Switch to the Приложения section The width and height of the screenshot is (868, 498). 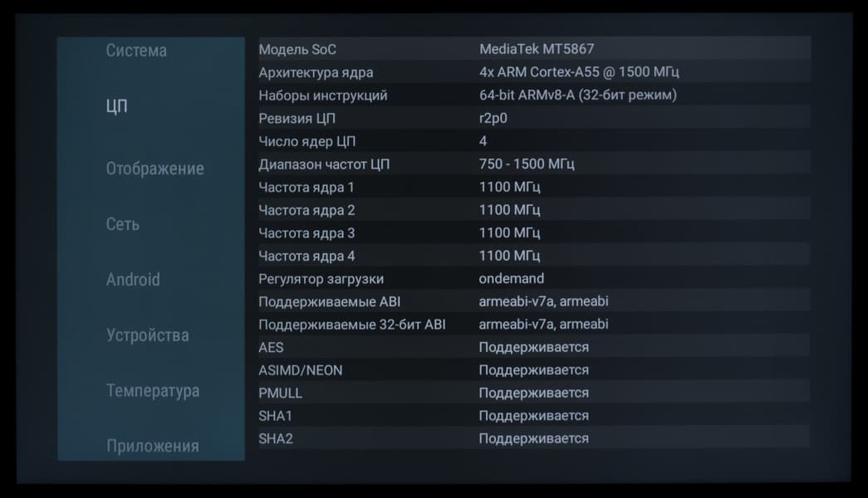coord(153,446)
